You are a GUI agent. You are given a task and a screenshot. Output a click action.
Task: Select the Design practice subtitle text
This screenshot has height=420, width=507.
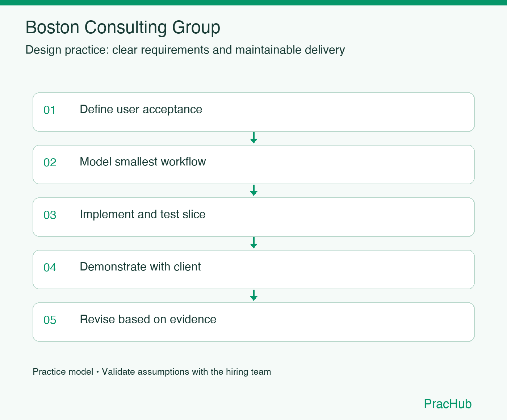[x=185, y=50]
